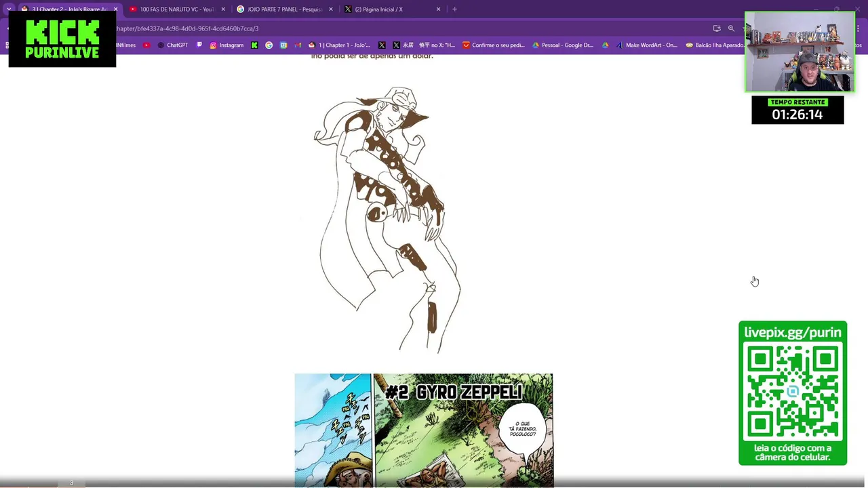The height and width of the screenshot is (488, 868).
Task: Open the YouTube bookmark icon
Action: 146,45
